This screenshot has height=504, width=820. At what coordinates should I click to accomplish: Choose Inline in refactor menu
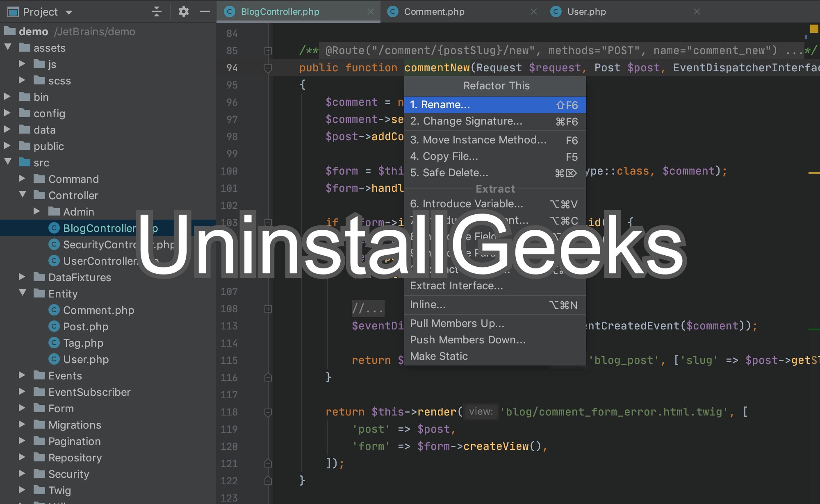click(x=495, y=305)
